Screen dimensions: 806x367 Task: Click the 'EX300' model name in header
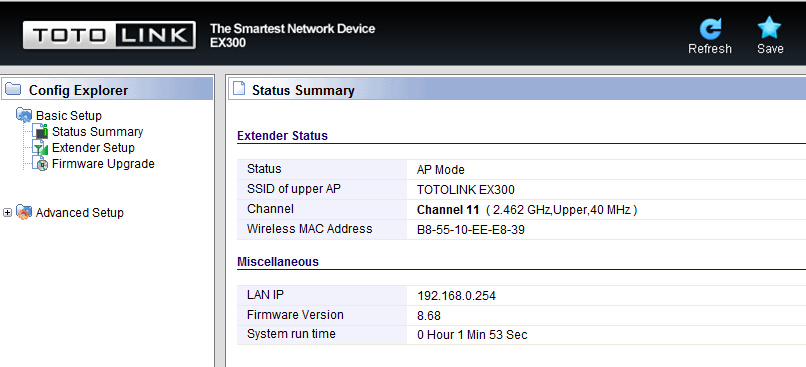point(228,43)
